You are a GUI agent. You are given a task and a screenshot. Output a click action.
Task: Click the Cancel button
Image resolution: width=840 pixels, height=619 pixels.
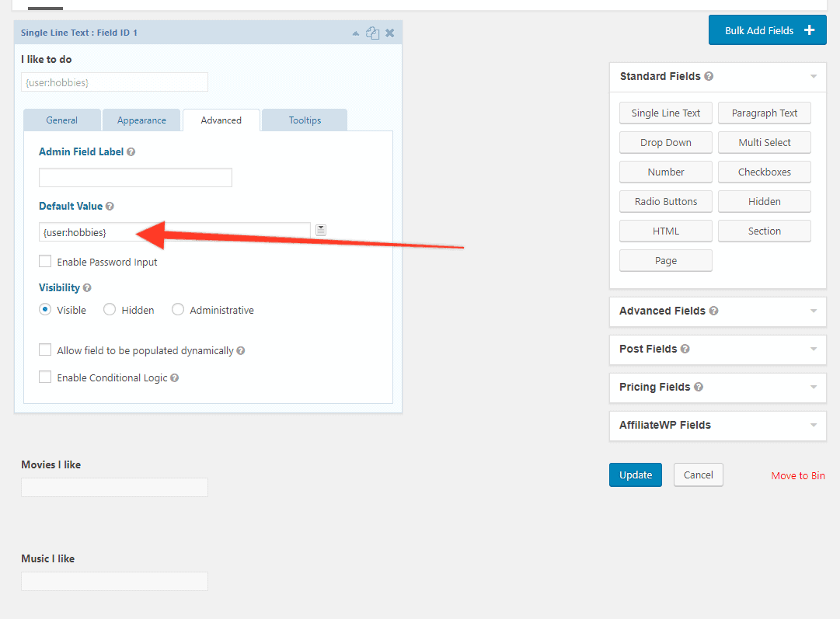699,475
